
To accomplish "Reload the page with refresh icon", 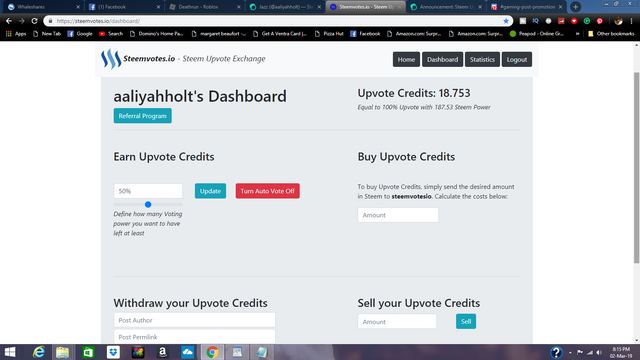I will pyautogui.click(x=35, y=21).
